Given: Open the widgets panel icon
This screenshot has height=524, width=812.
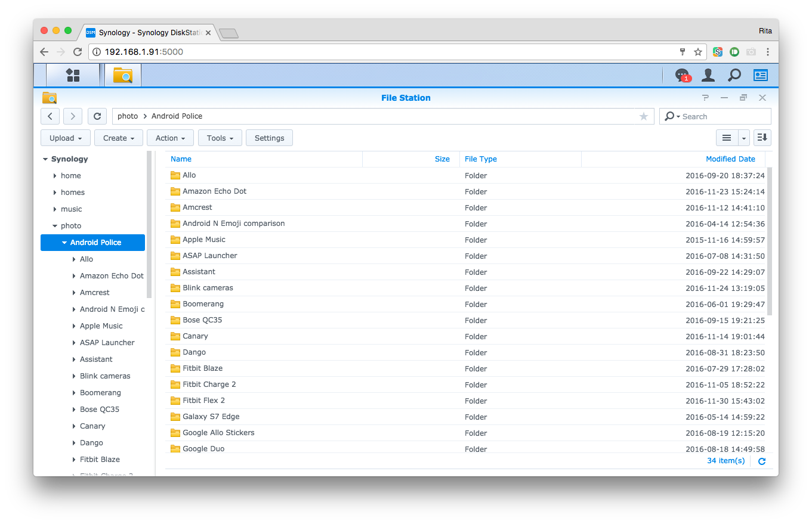Looking at the screenshot, I should coord(761,75).
